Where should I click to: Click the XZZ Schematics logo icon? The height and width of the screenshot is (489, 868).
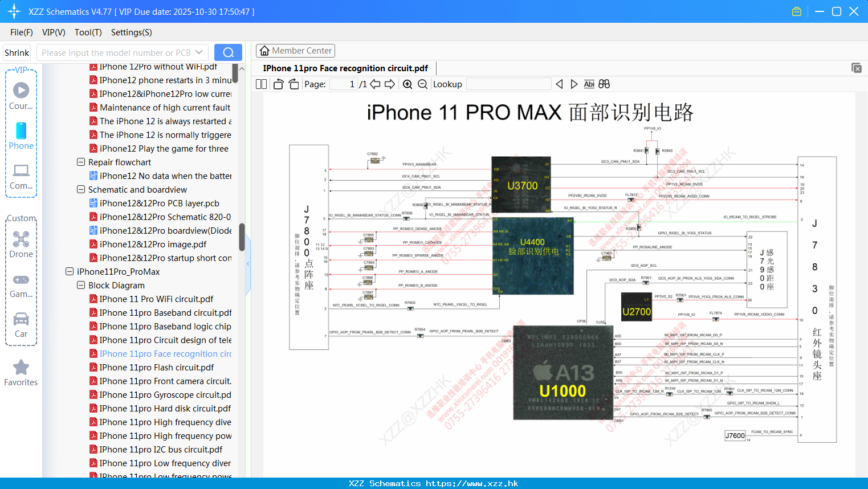coord(14,11)
